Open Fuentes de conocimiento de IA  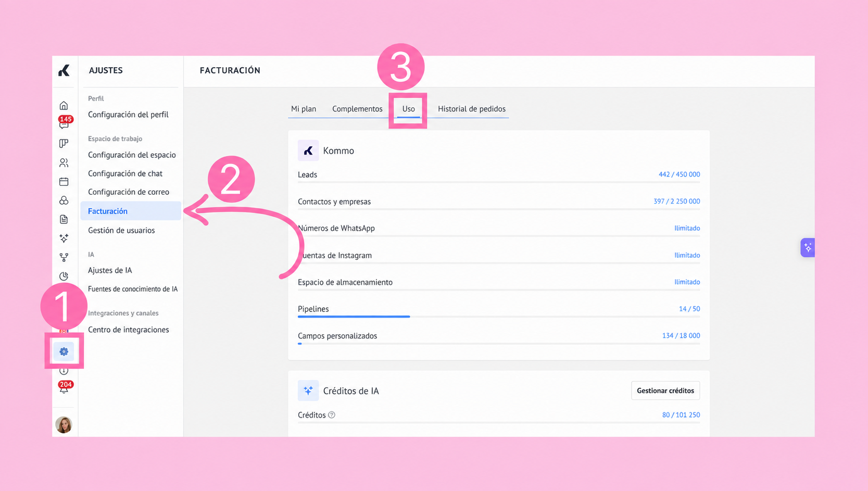(133, 289)
